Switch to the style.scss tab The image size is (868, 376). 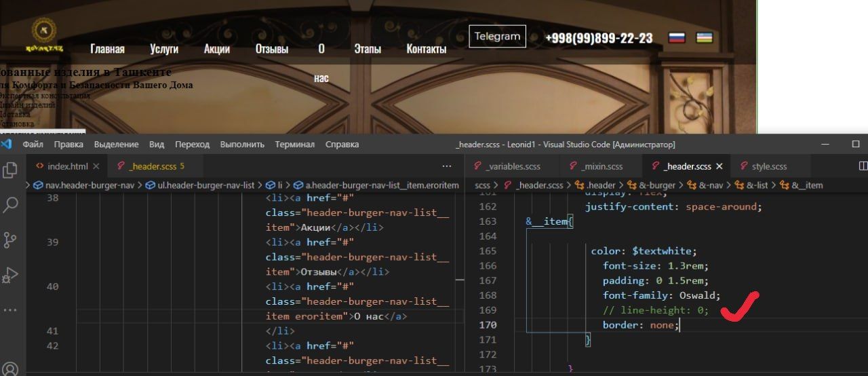click(769, 166)
